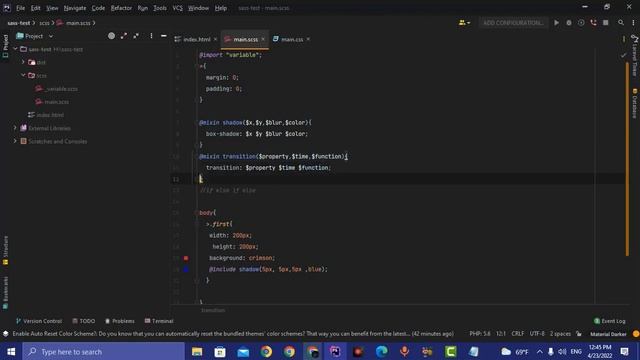Click Collapse All icon in Project panel
Viewport: 640px width, 360px height.
coord(136,36)
